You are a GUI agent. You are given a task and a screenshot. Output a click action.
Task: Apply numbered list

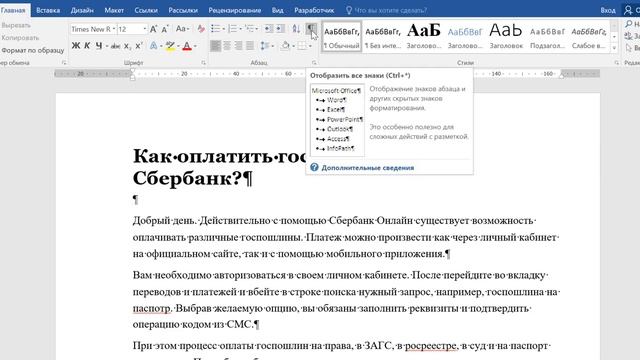click(x=232, y=29)
